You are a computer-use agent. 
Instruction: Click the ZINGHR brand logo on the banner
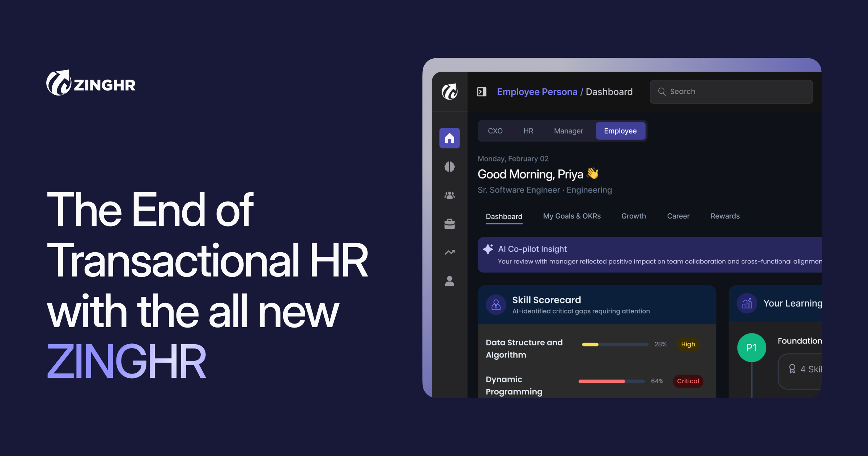pyautogui.click(x=91, y=83)
